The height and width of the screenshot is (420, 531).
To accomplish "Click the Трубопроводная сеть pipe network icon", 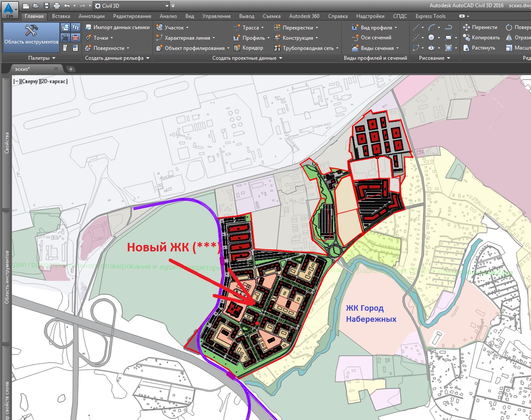I will 277,48.
